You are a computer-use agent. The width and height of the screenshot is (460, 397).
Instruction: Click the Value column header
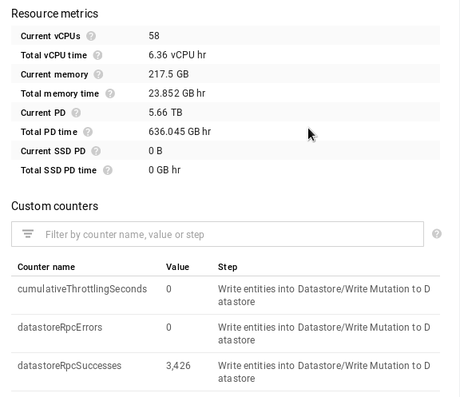point(178,267)
